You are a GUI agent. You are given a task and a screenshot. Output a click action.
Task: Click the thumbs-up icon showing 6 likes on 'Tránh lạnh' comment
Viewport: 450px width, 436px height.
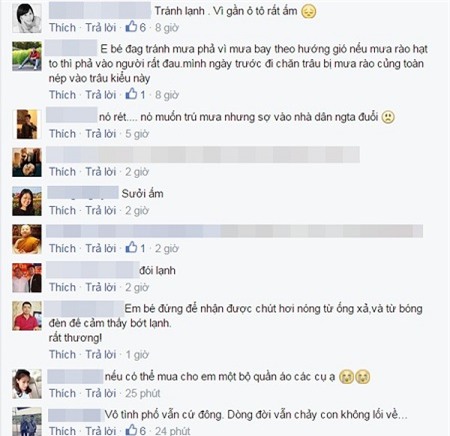pos(131,27)
